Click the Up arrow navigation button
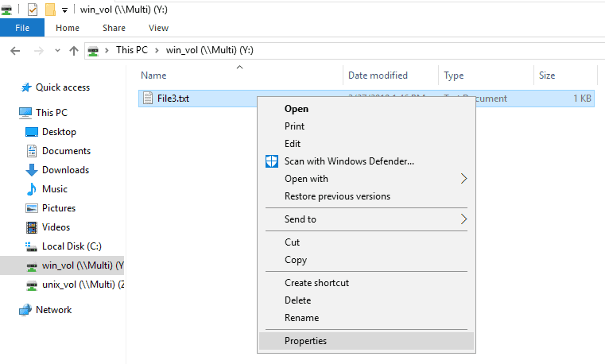The image size is (605, 364). tap(74, 50)
